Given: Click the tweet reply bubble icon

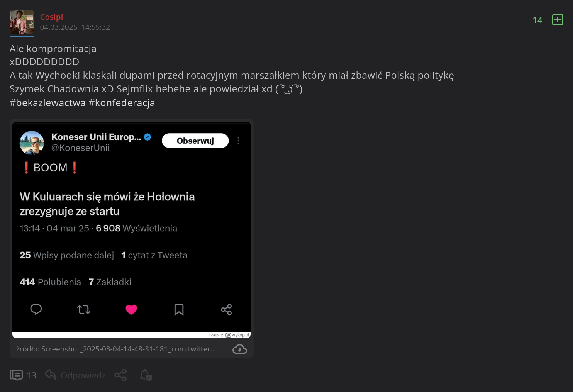Looking at the screenshot, I should point(36,309).
